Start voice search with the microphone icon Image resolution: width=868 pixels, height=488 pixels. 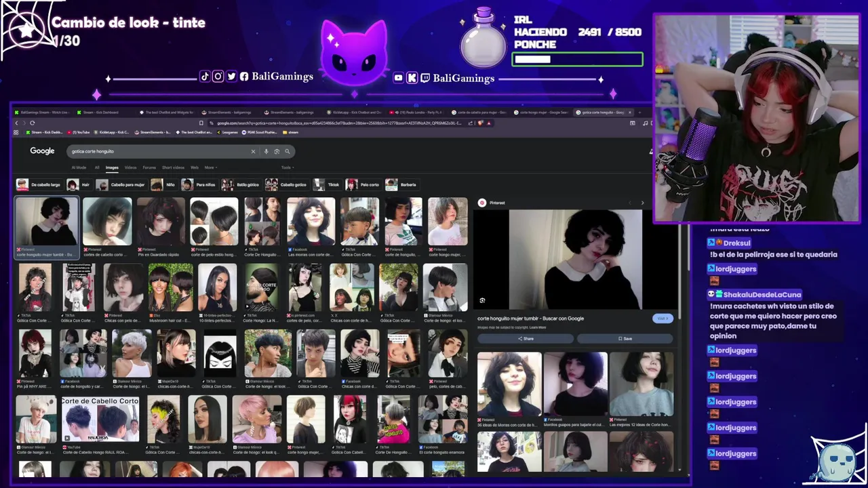(x=267, y=151)
